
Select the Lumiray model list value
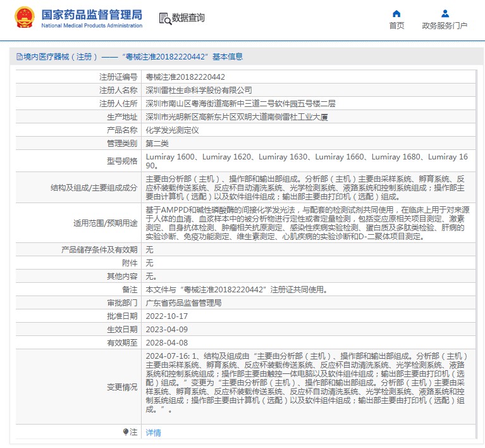point(307,161)
